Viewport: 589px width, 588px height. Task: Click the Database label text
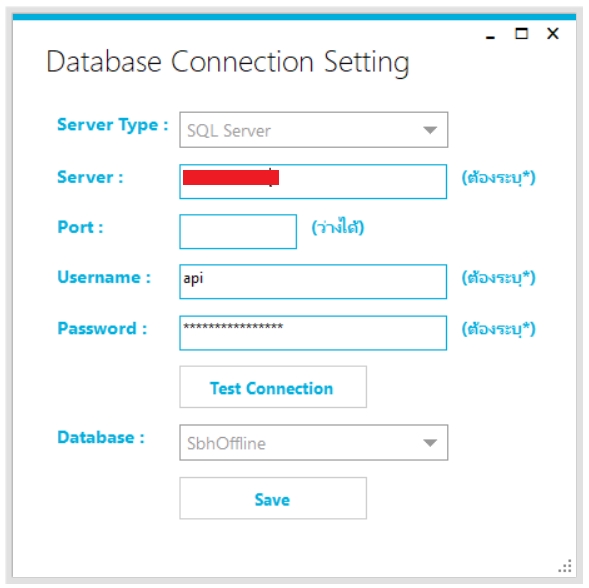click(x=101, y=437)
